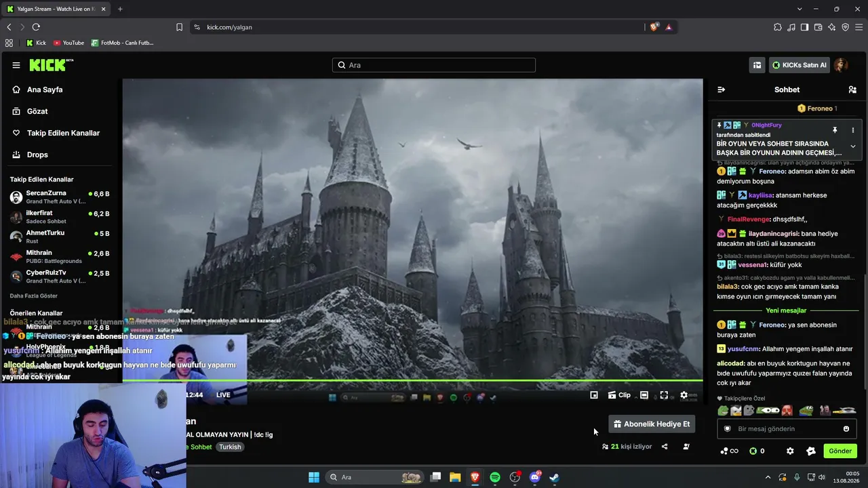Buy KICKs with KICKs Satın Al
The height and width of the screenshot is (488, 868).
[x=800, y=65]
